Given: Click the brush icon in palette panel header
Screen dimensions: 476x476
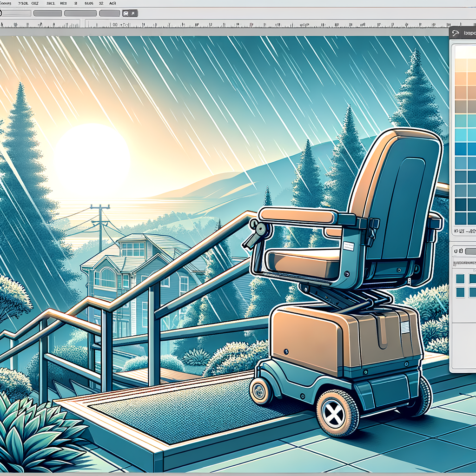Looking at the screenshot, I should [456, 33].
